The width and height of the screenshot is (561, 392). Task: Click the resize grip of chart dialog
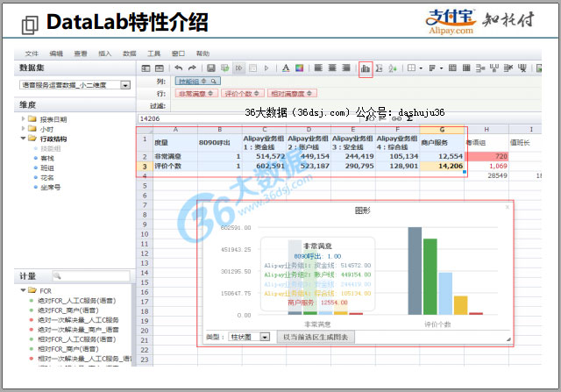pos(508,339)
